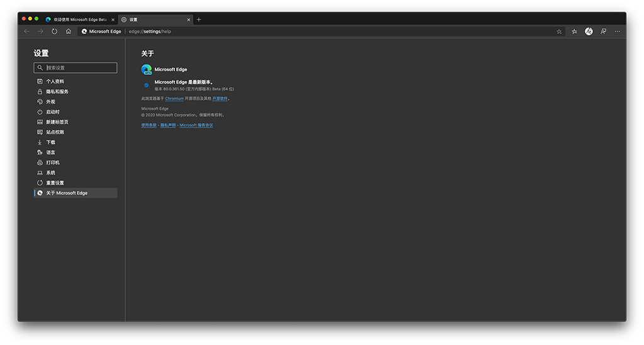
Task: Add this page to favorites
Action: 559,31
